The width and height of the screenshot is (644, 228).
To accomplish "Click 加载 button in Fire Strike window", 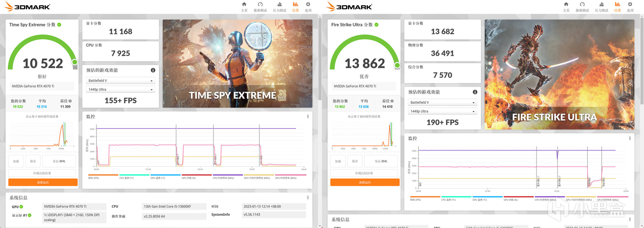I will click(x=338, y=161).
